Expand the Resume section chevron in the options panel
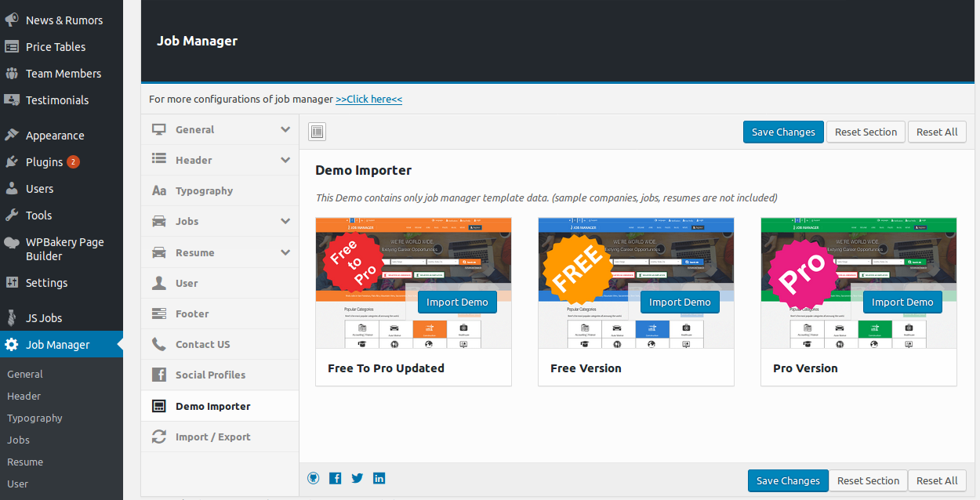The image size is (980, 500). click(x=285, y=252)
